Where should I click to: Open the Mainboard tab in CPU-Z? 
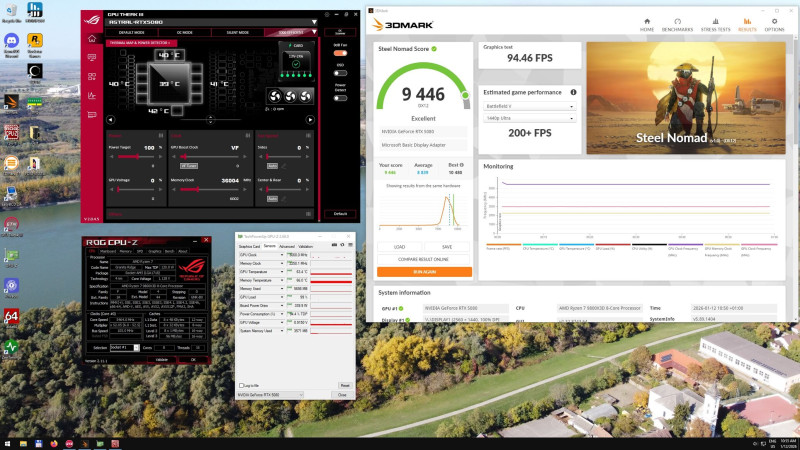108,252
